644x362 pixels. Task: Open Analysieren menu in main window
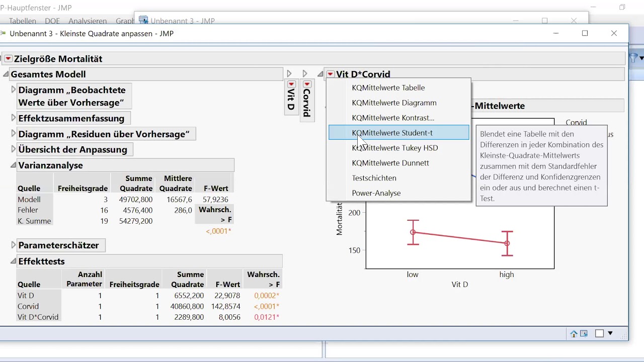(88, 21)
